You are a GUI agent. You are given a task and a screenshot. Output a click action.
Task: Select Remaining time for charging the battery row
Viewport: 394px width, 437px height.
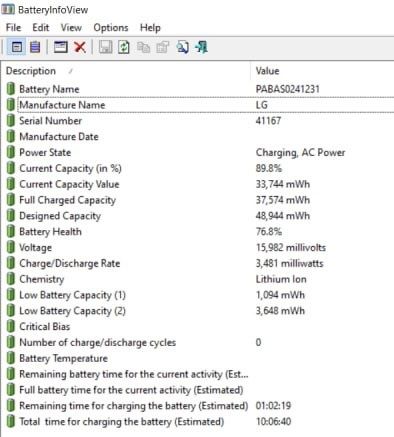click(x=199, y=406)
